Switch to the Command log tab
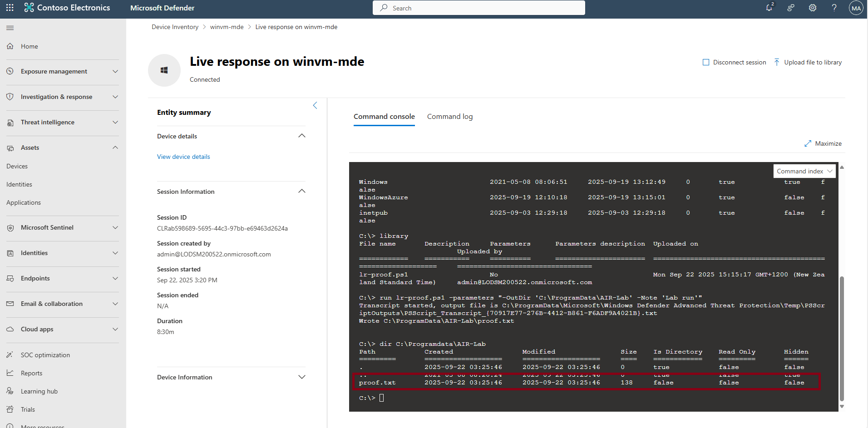Image resolution: width=868 pixels, height=428 pixels. coord(450,117)
